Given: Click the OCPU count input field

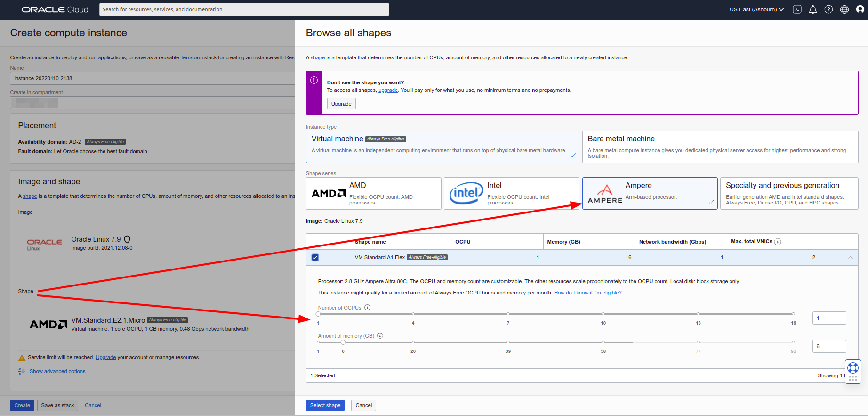Looking at the screenshot, I should pos(829,318).
